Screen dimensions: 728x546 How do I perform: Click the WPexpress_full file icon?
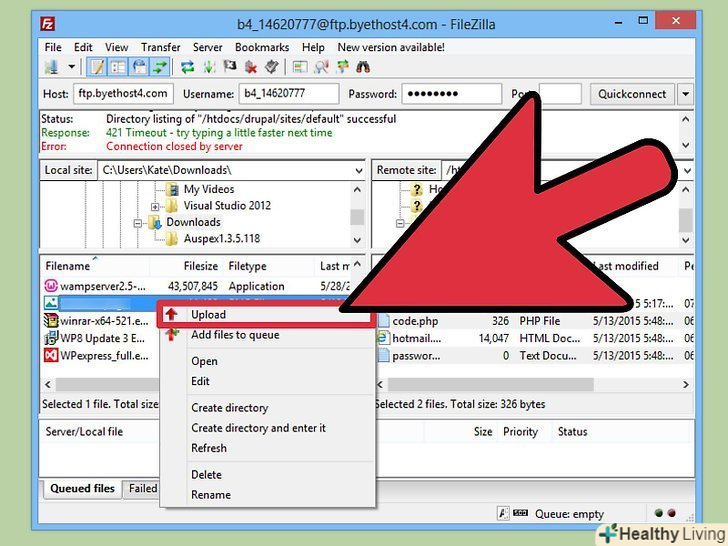click(x=51, y=355)
